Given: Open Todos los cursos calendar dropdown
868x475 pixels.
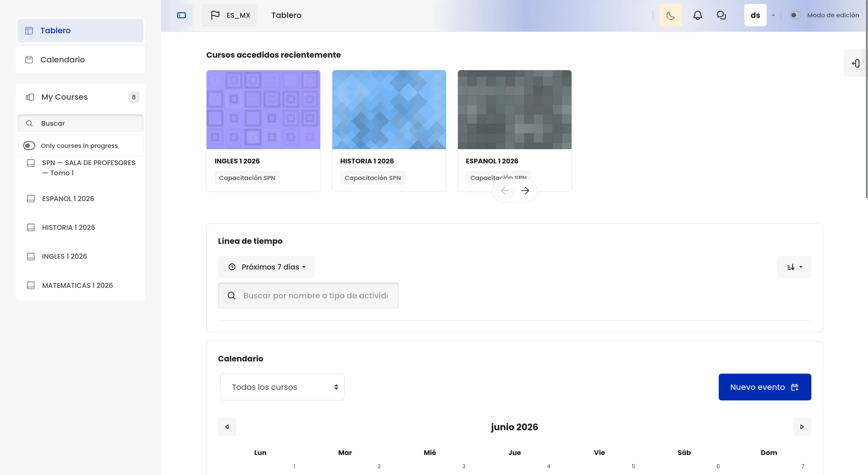Looking at the screenshot, I should tap(282, 387).
